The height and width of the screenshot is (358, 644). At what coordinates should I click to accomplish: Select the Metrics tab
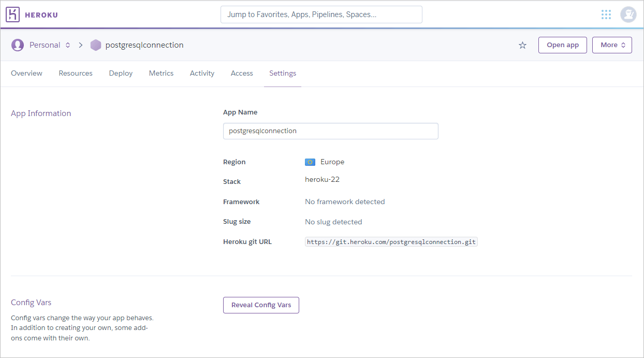point(161,73)
